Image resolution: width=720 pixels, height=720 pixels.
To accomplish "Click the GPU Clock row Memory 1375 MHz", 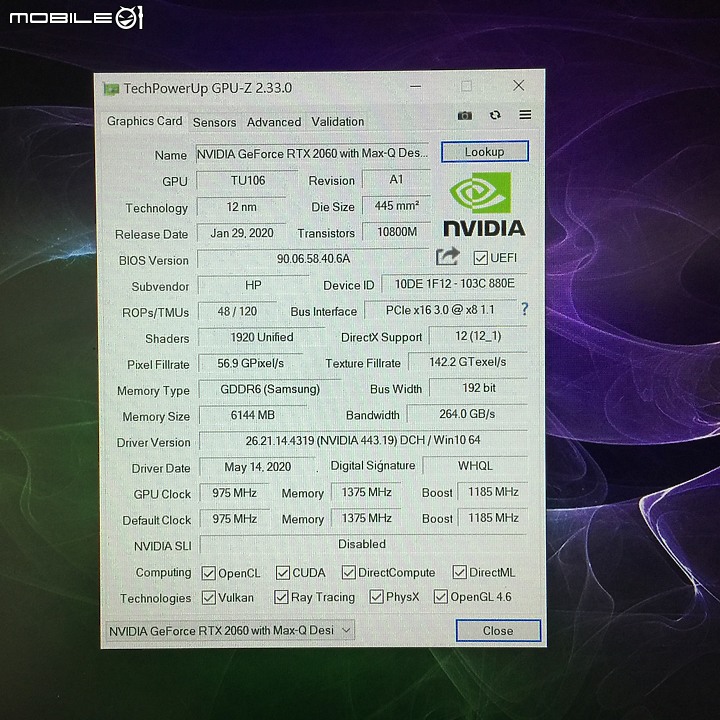I will 366,492.
